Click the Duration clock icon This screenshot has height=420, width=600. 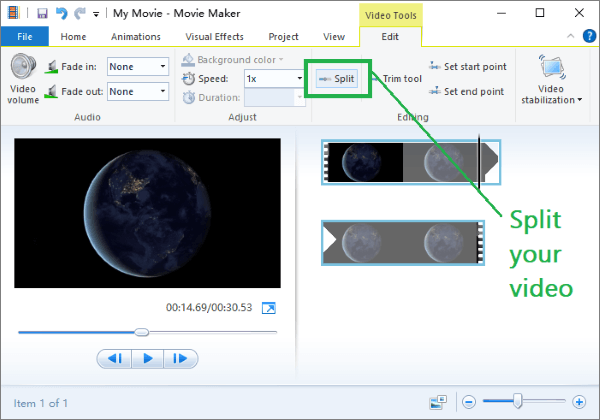click(x=189, y=98)
